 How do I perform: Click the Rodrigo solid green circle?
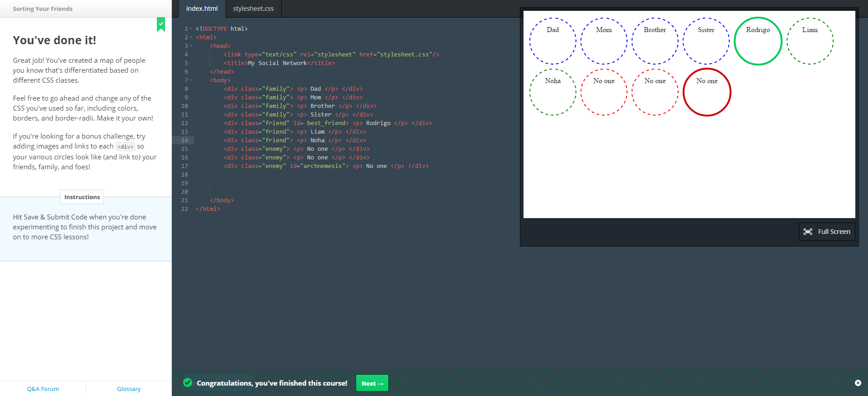758,41
